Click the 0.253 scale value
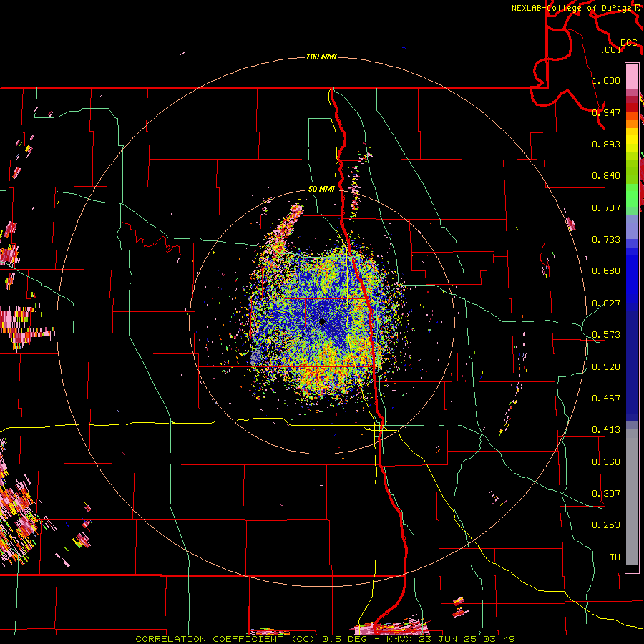This screenshot has height=644, width=644. [606, 525]
